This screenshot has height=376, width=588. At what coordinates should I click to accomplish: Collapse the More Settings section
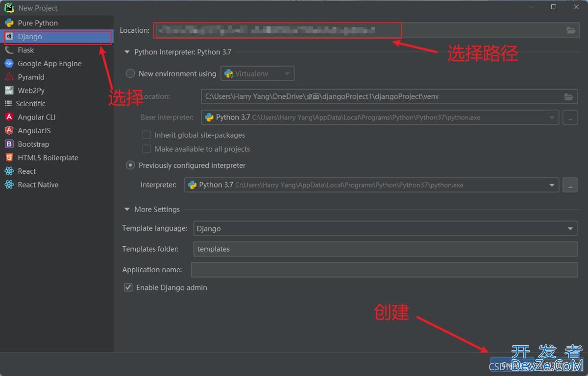pos(127,210)
